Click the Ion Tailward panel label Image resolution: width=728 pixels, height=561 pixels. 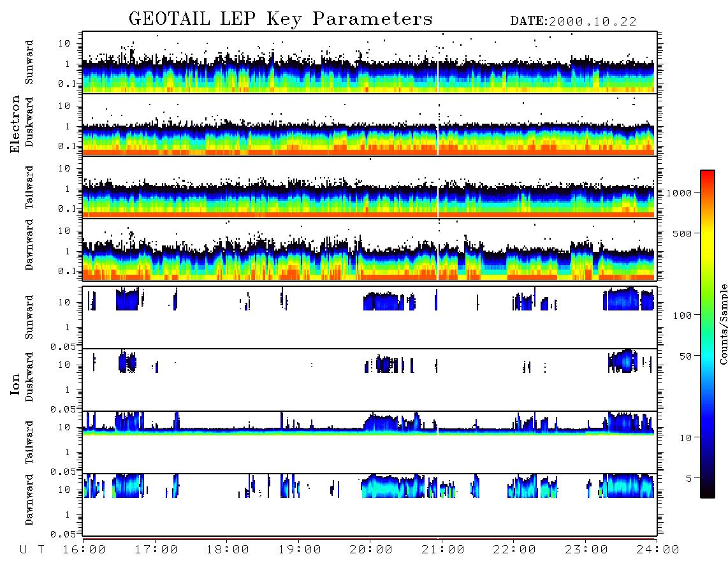(x=29, y=442)
